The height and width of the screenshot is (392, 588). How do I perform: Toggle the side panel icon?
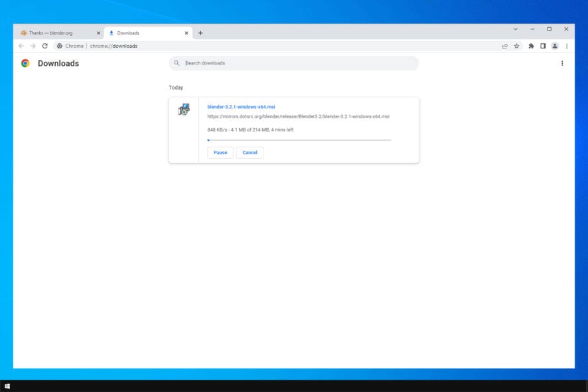click(x=543, y=46)
